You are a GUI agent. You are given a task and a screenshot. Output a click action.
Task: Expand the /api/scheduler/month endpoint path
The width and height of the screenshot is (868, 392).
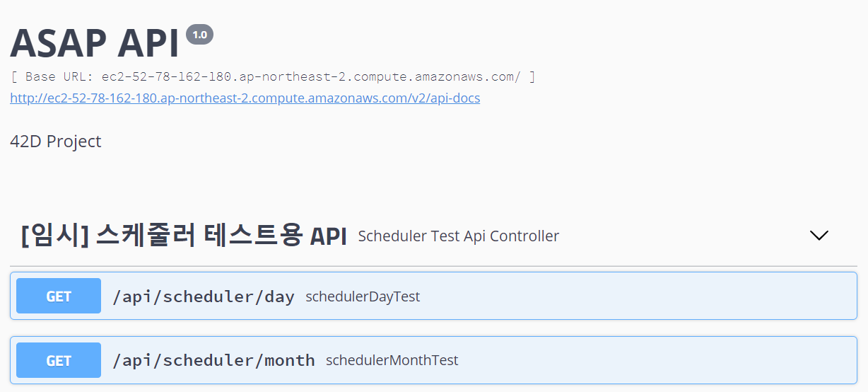click(x=213, y=360)
